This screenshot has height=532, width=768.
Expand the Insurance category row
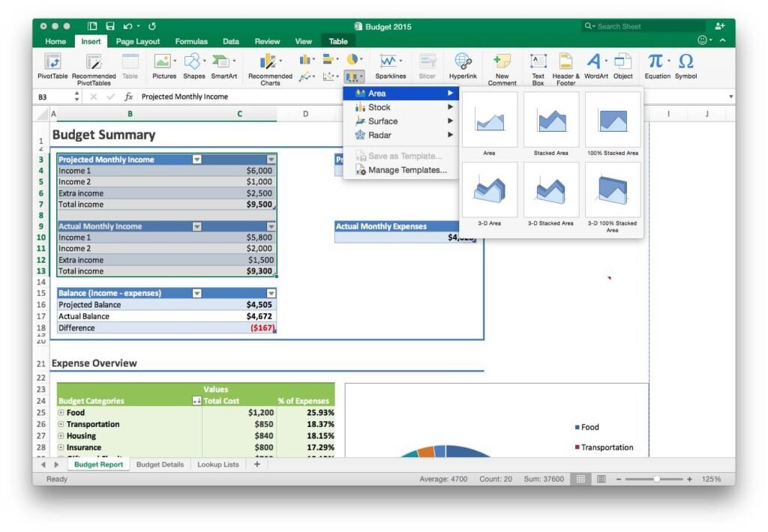(61, 447)
